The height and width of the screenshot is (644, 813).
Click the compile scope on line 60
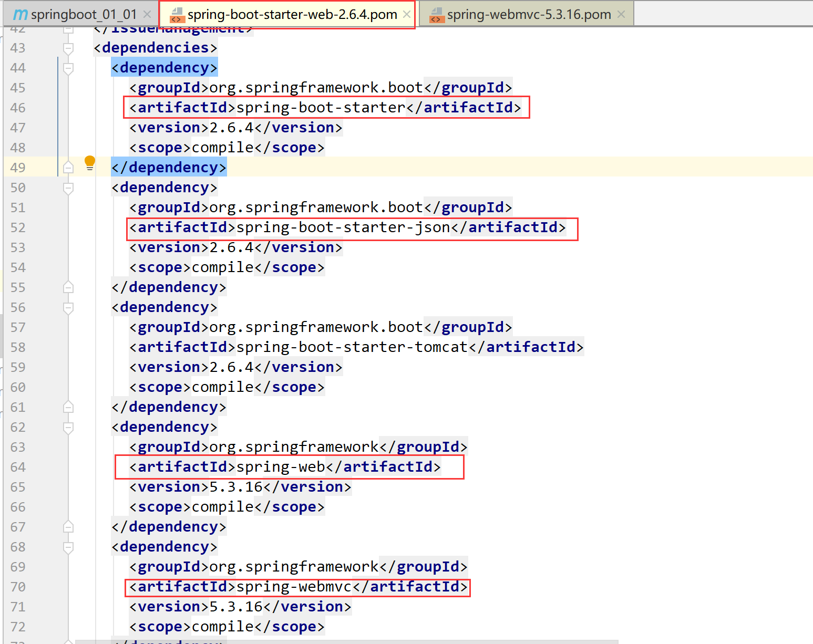pos(223,387)
